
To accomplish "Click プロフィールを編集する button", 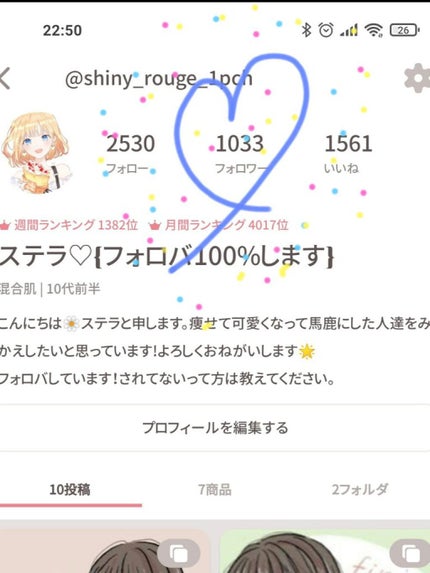I will tap(215, 428).
